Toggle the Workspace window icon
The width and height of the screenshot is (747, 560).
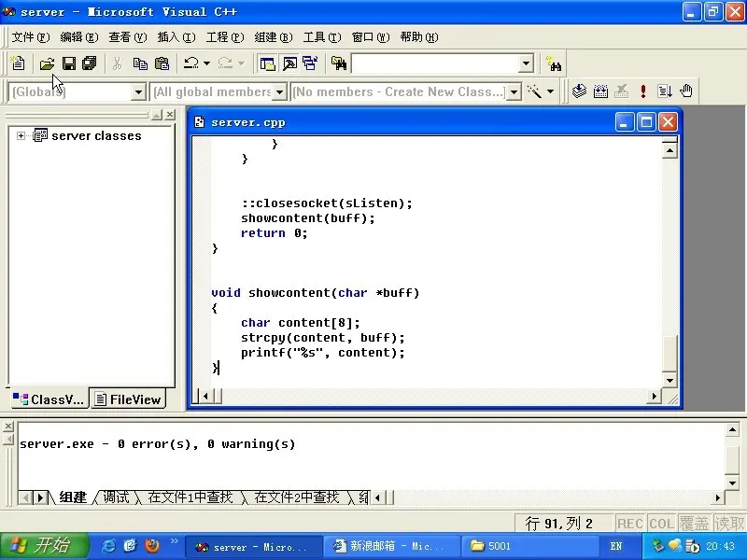point(267,63)
